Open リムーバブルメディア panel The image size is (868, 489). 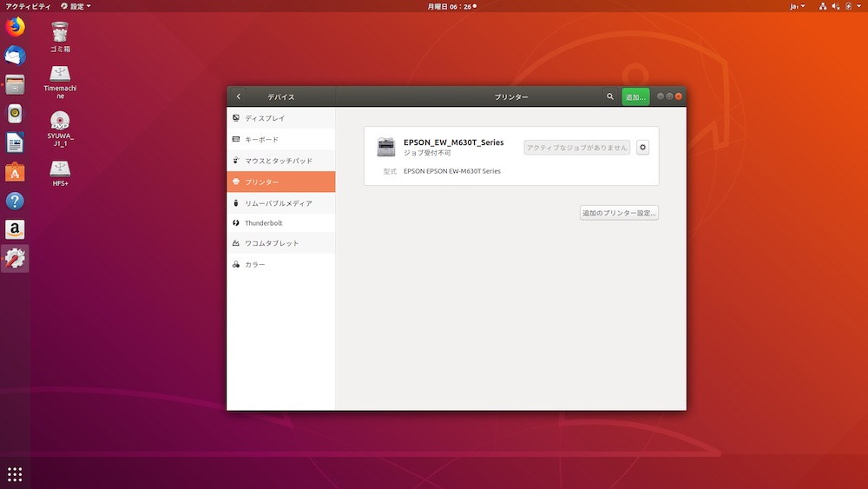(x=281, y=202)
